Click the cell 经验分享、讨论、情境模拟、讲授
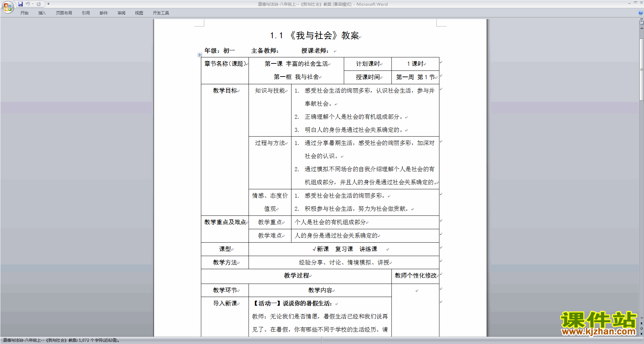 click(344, 262)
